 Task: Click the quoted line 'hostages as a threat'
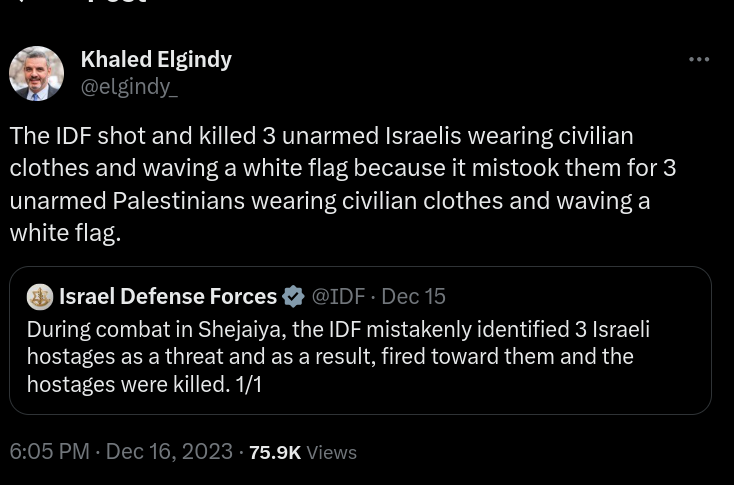(x=330, y=357)
